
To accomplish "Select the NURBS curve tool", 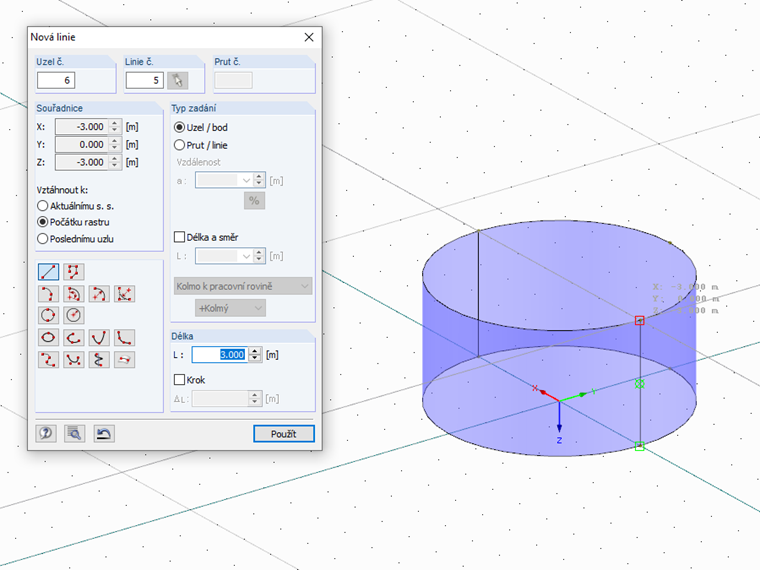I will [73, 360].
